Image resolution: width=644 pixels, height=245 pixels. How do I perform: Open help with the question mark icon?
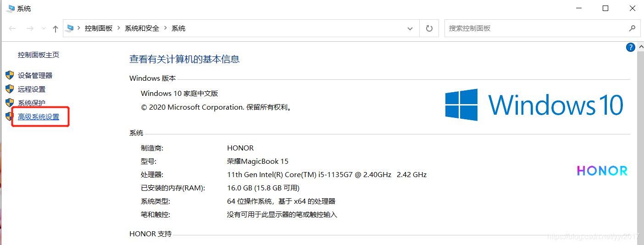coord(630,47)
